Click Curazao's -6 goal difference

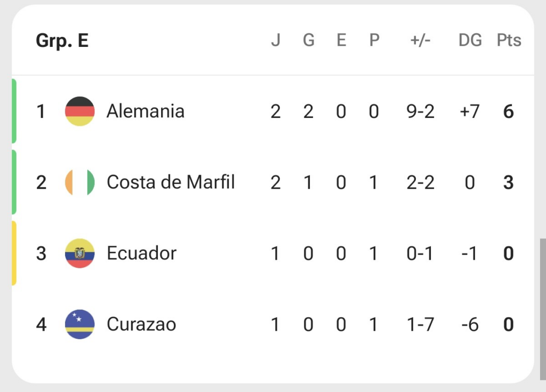pos(470,325)
